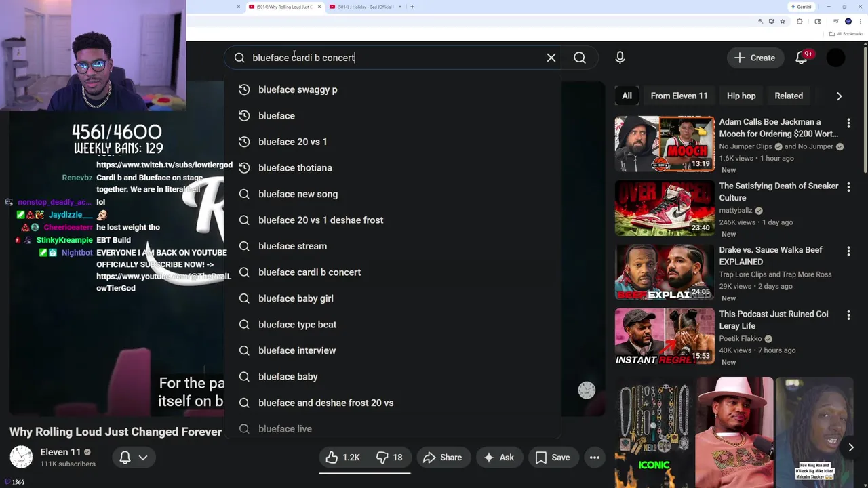Select the 'blueface live' suggestion
868x488 pixels.
pos(393,428)
